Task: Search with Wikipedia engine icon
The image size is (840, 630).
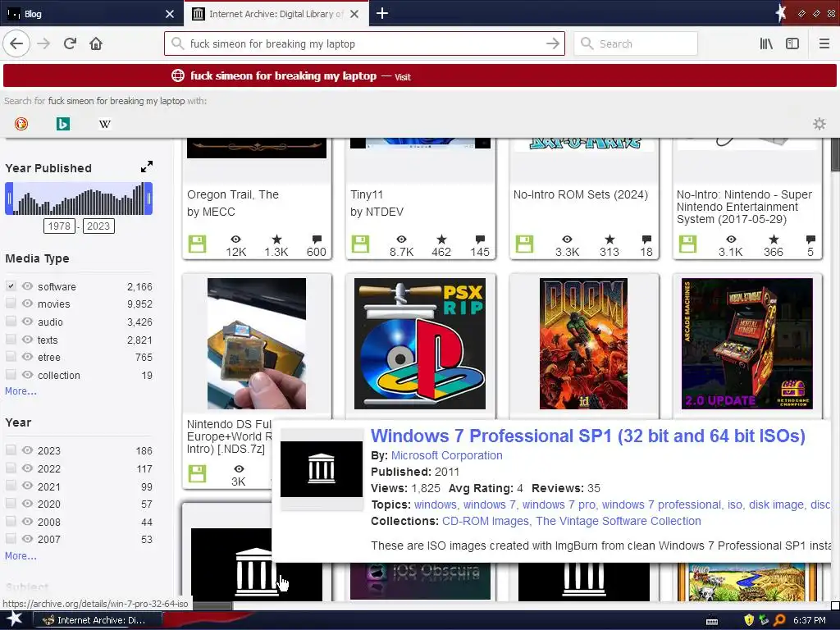Action: (x=104, y=124)
